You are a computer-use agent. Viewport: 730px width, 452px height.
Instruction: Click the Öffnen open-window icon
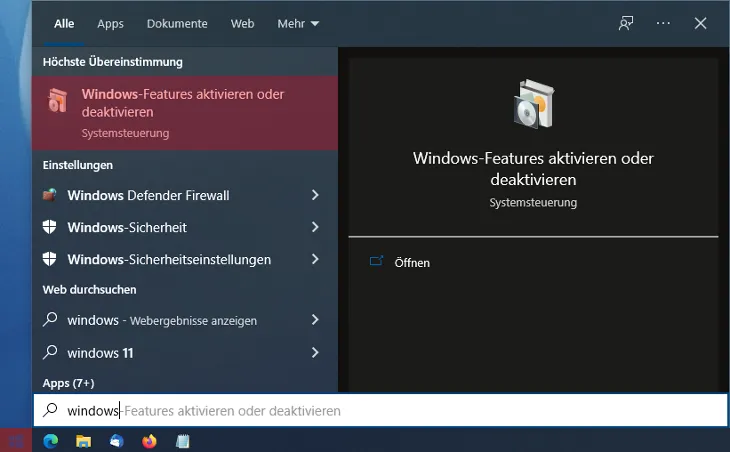[x=376, y=261]
